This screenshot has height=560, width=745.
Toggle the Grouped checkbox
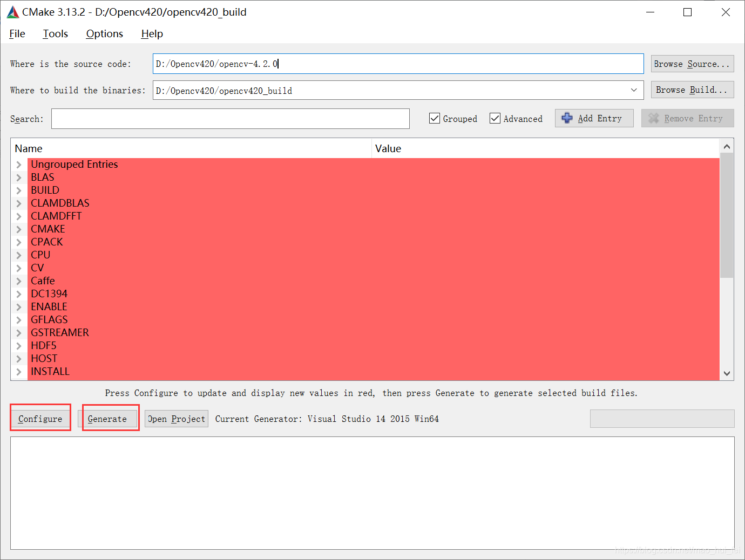[435, 118]
